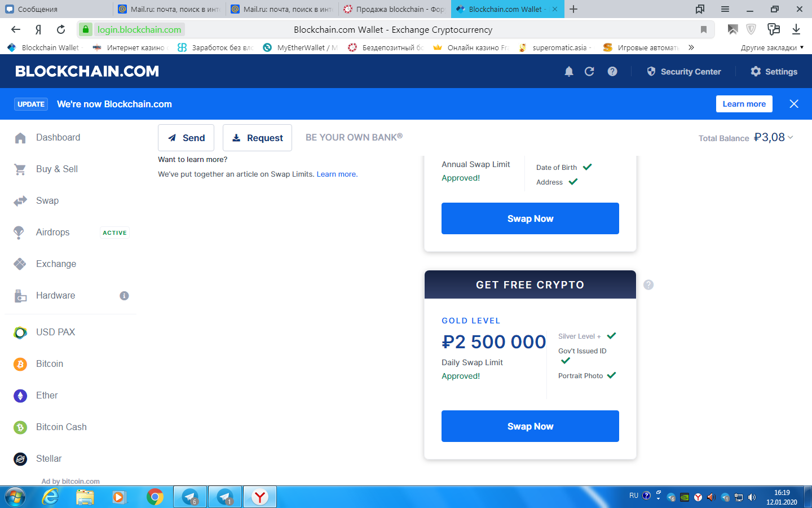Screen dimensions: 812x508
Task: Click the Ad by bitcoin.com label
Action: point(70,481)
